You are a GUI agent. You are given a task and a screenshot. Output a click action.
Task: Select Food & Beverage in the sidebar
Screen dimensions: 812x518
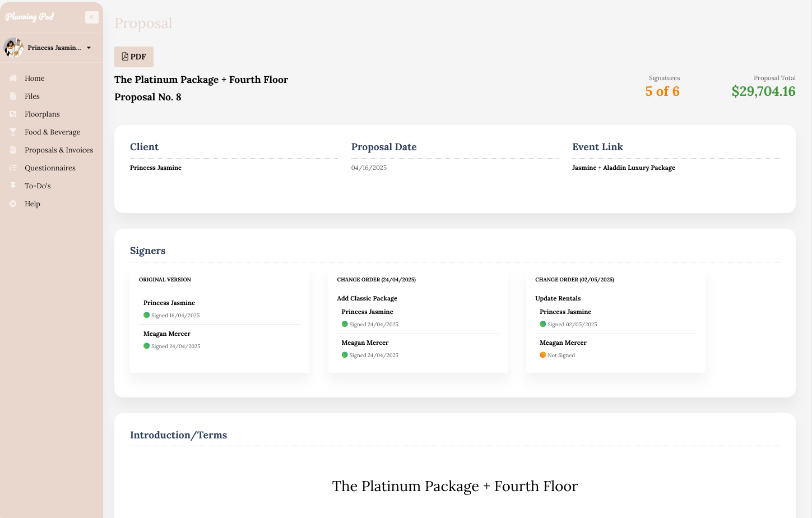coord(52,132)
